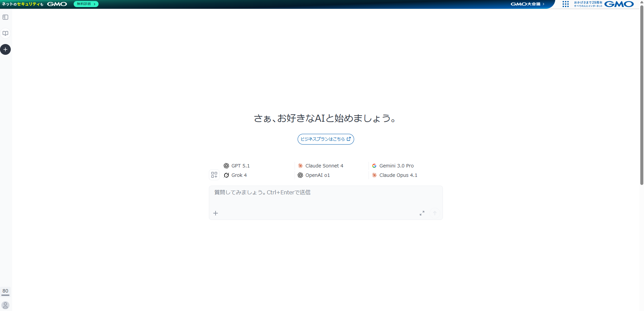Screen dimensions: 644x311
Task: Open the ビジネスプランはこちら link
Action: click(325, 139)
